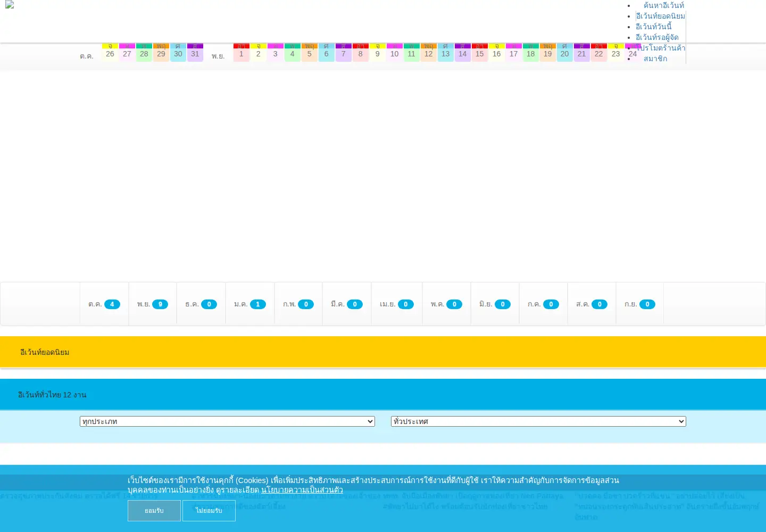Image resolution: width=766 pixels, height=532 pixels.
Task: Switch to the ม.ค. month tab showing 1
Action: tap(250, 304)
